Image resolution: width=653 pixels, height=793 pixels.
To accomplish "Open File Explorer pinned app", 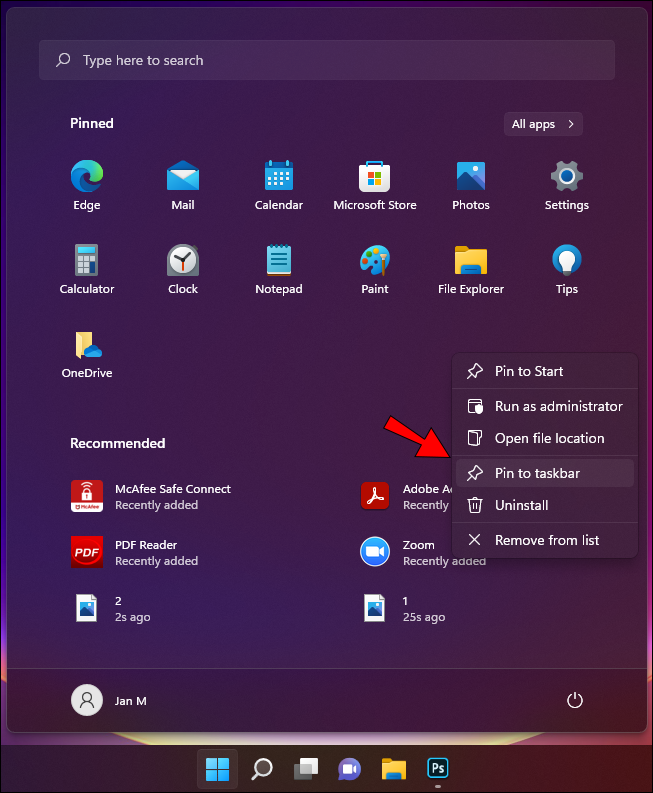I will pos(471,269).
